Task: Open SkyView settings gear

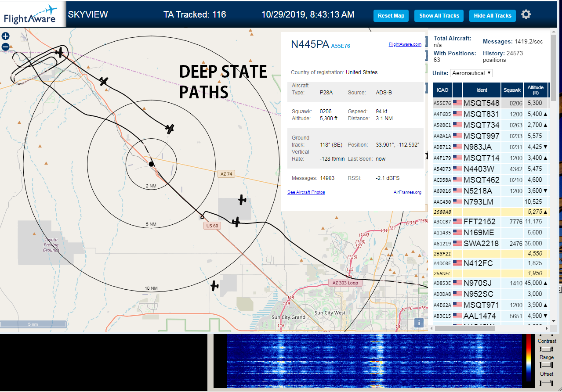Action: [x=526, y=14]
